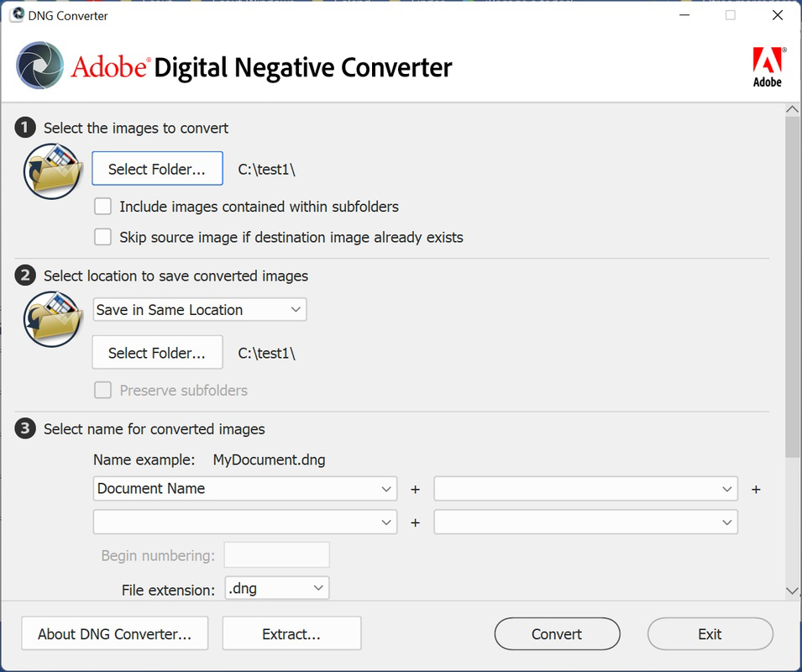
Task: Click the scrollbar down arrow
Action: [x=792, y=591]
